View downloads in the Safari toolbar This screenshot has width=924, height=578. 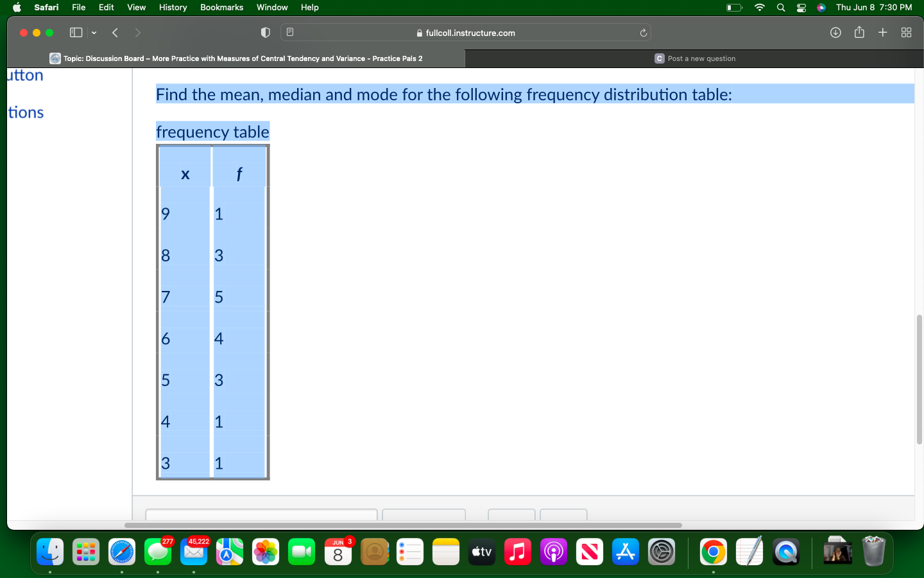pos(835,32)
